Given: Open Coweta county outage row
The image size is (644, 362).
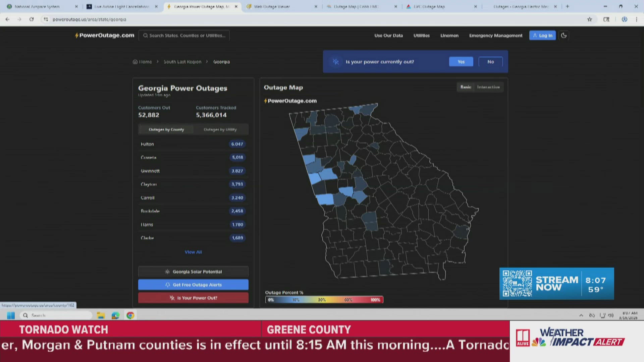Looking at the screenshot, I should click(193, 158).
